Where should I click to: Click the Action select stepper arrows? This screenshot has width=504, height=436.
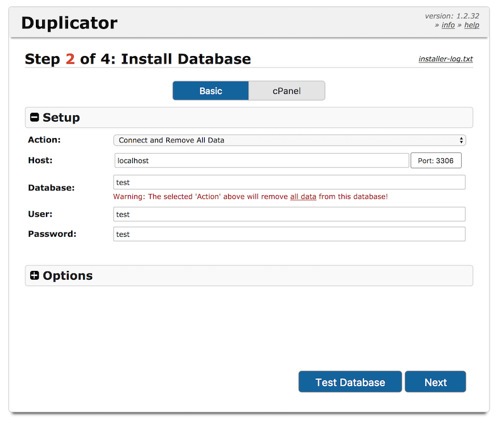461,141
